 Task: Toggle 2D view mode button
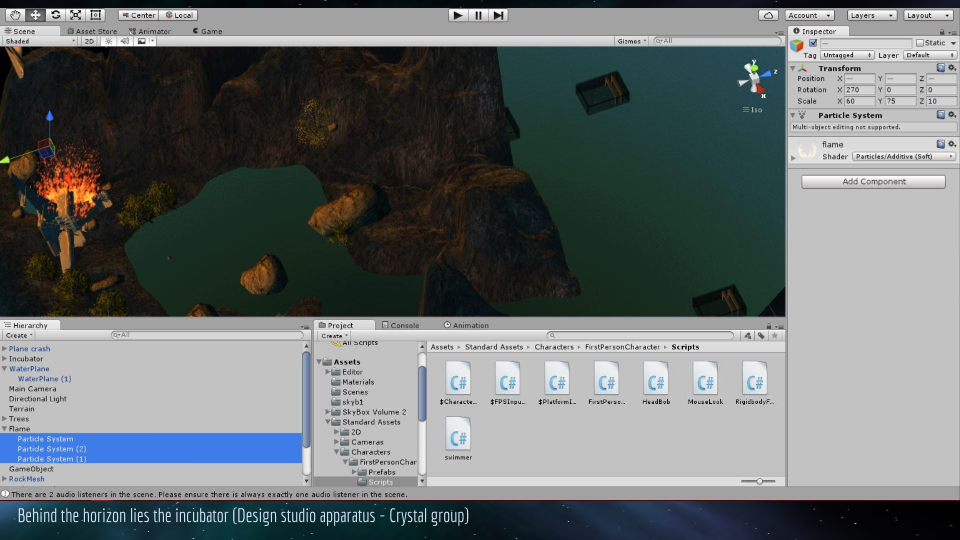tap(88, 41)
